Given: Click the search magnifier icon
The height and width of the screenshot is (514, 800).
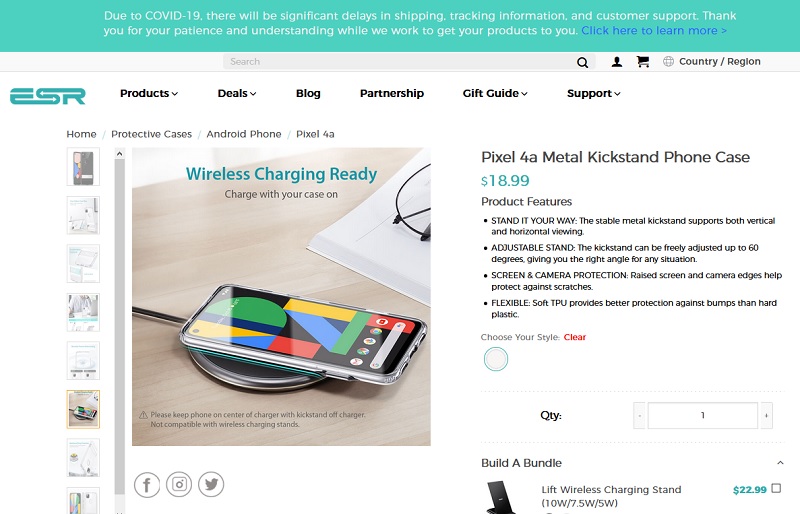Looking at the screenshot, I should click(582, 62).
